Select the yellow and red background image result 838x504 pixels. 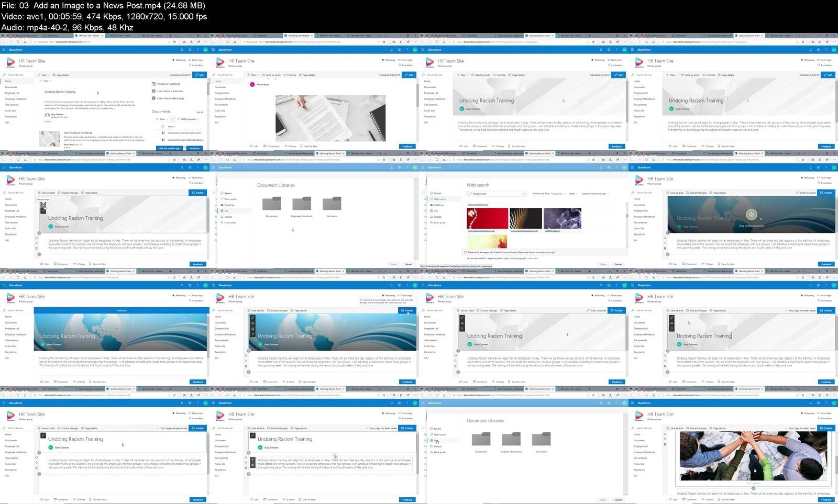[487, 241]
